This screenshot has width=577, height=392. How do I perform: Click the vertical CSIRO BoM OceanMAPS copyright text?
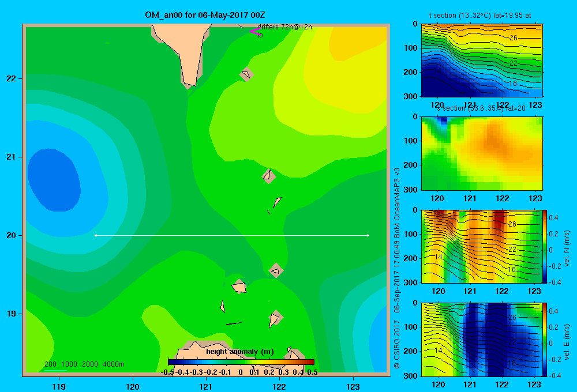coord(397,268)
